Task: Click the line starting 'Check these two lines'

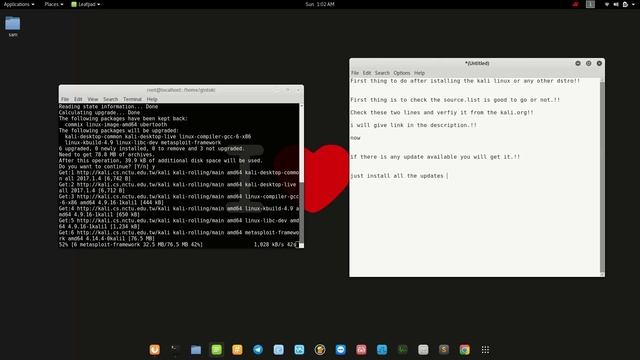Action: pos(442,112)
